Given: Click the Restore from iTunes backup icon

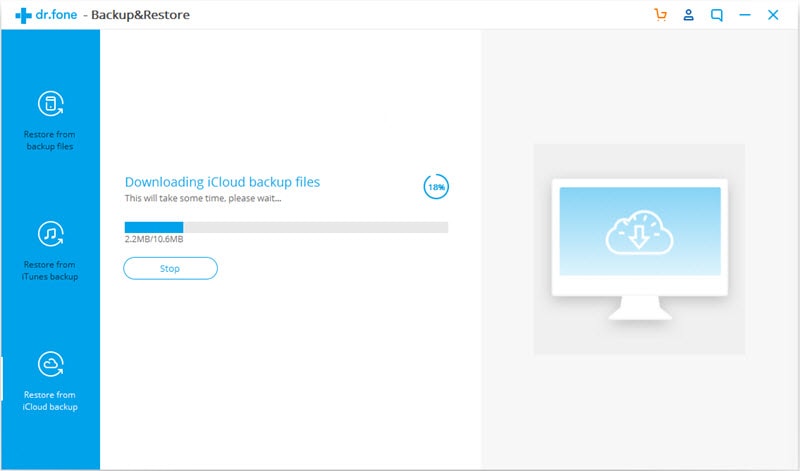Looking at the screenshot, I should [x=51, y=234].
